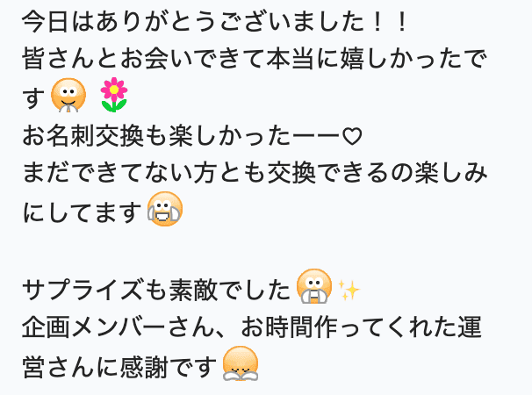Click the word サプライズ
This screenshot has width=532, height=395.
pos(82,290)
